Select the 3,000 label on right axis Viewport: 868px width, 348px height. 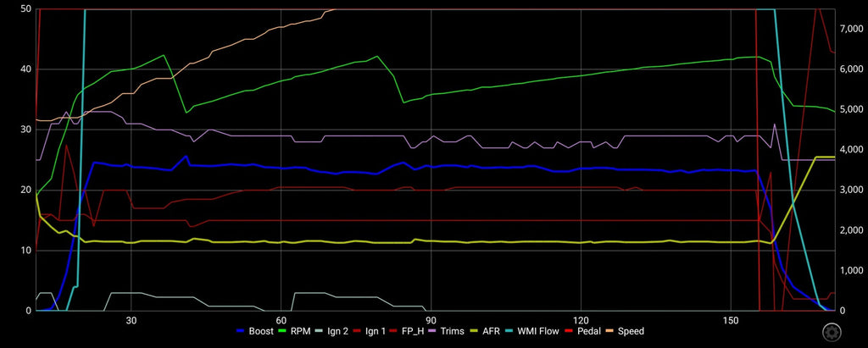point(852,190)
